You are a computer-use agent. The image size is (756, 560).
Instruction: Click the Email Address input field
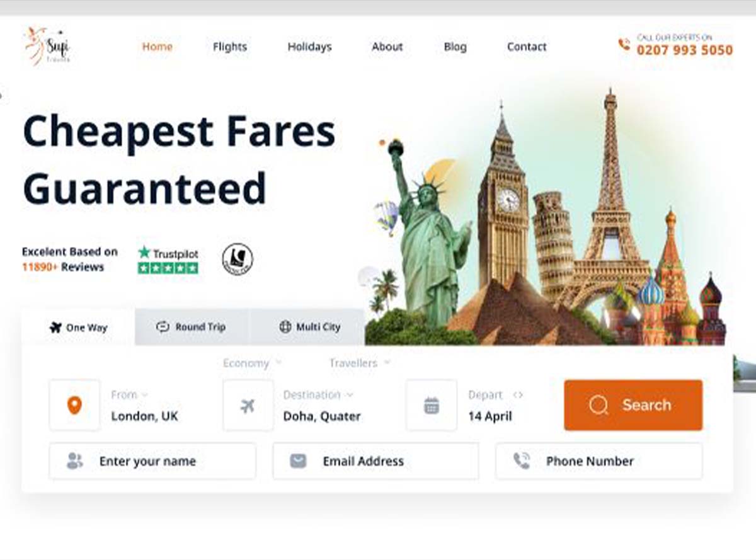click(375, 461)
